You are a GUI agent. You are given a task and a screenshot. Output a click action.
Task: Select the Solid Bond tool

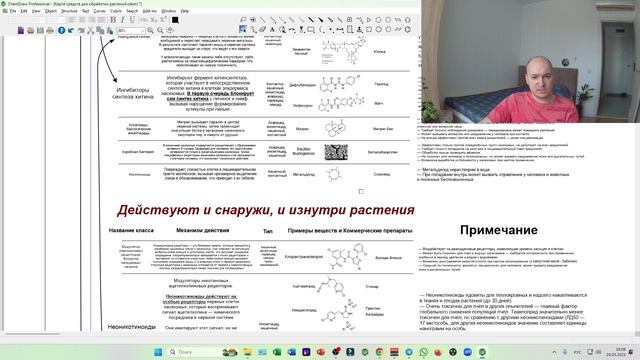coord(263,20)
